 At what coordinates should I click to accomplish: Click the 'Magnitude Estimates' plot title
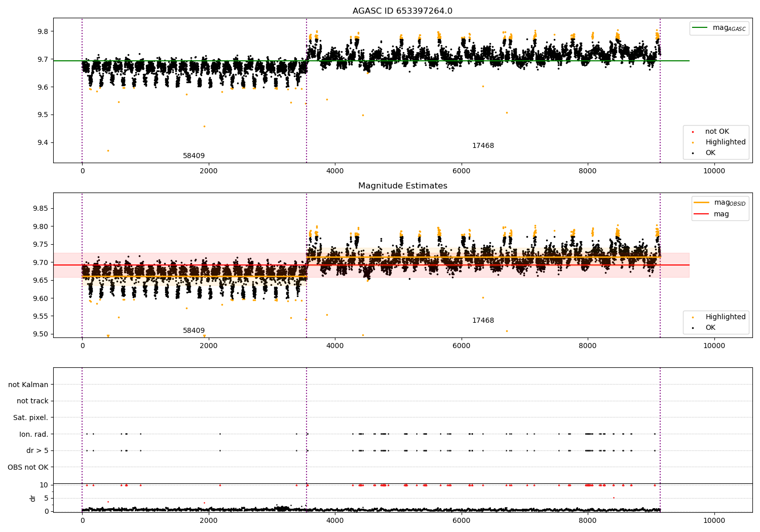tap(402, 186)
